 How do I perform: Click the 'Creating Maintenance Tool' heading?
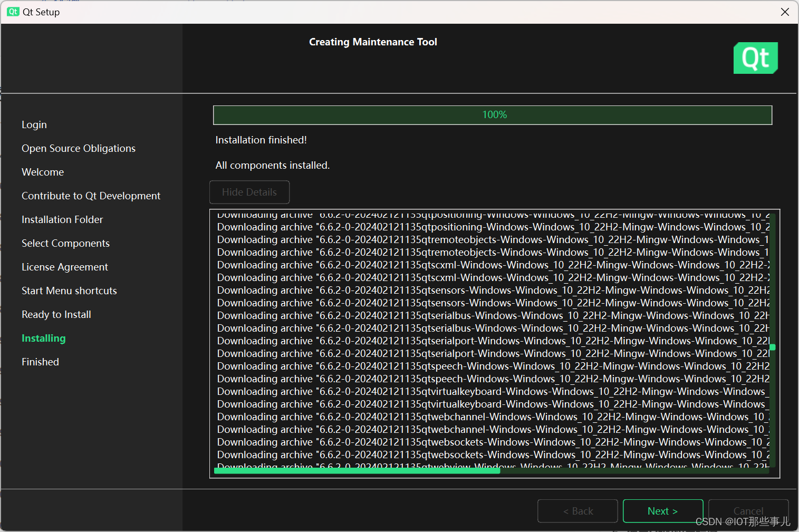373,42
